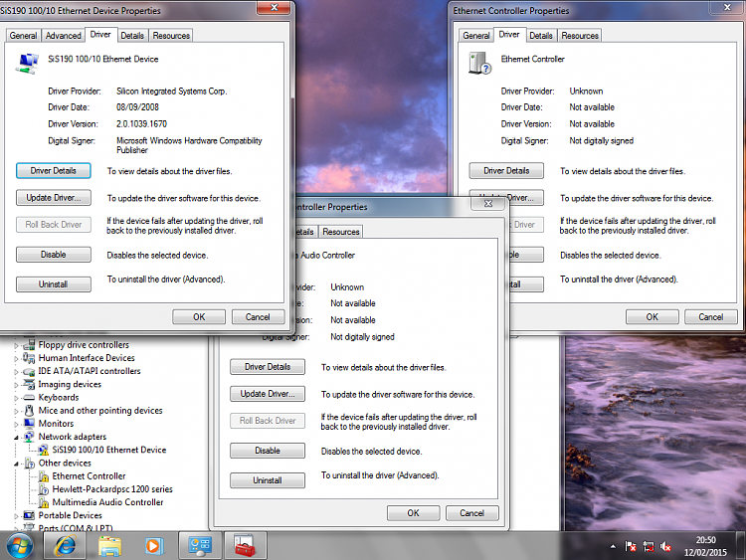Open Windows Explorer from the taskbar
Screen dimensions: 746x560
(x=109, y=546)
